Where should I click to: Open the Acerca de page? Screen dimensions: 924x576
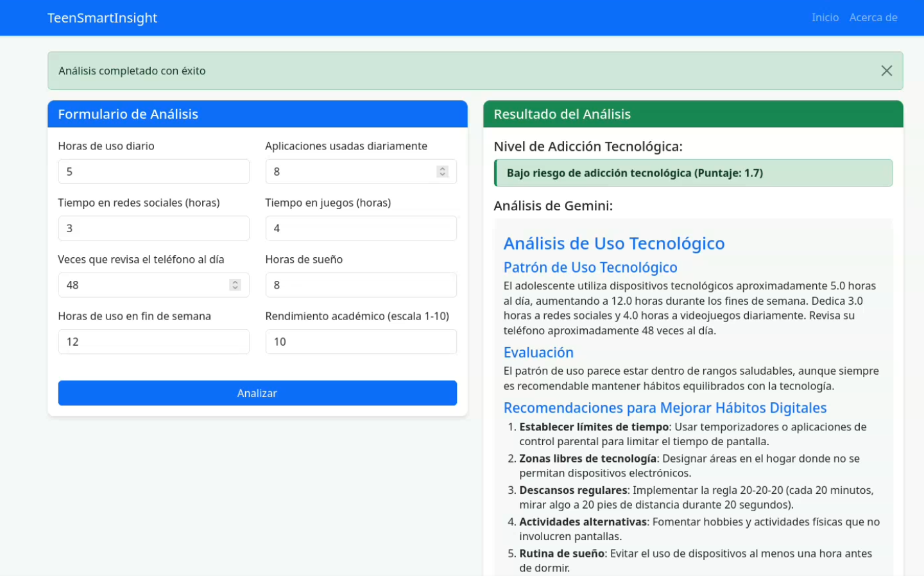(873, 18)
